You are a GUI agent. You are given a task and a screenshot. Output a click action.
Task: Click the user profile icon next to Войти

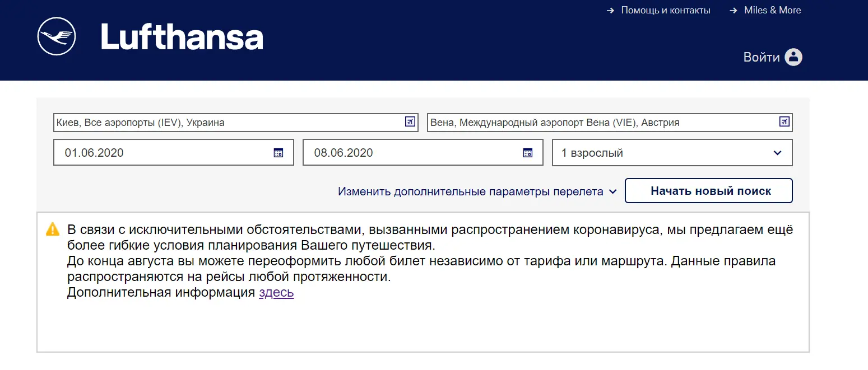tap(793, 57)
